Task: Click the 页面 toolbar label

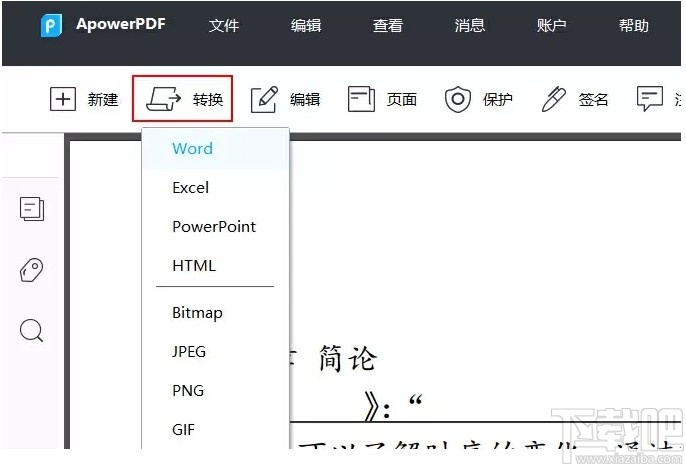Action: (402, 99)
